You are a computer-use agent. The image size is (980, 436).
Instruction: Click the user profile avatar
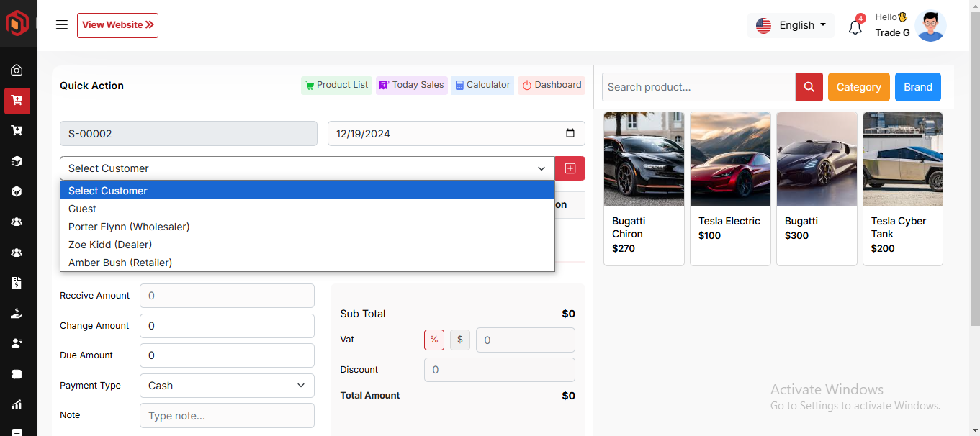tap(930, 26)
